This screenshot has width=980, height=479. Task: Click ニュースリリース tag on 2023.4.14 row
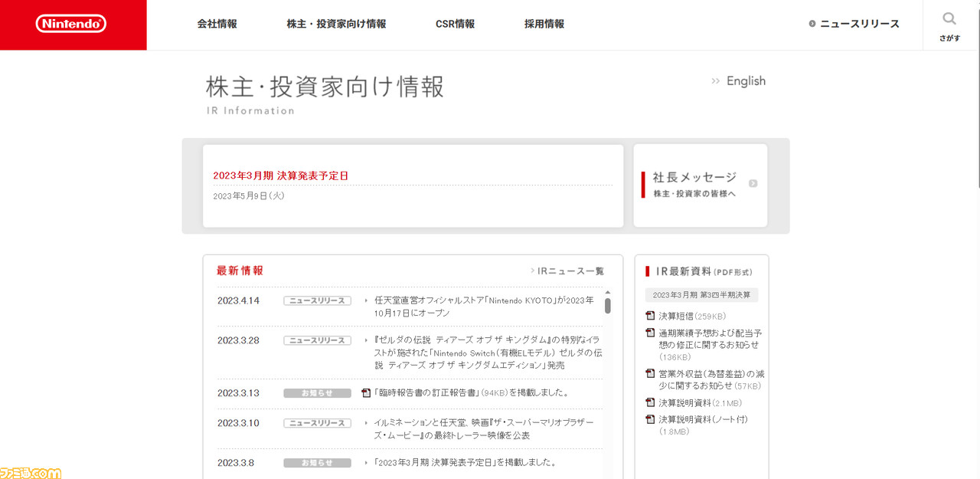point(317,300)
